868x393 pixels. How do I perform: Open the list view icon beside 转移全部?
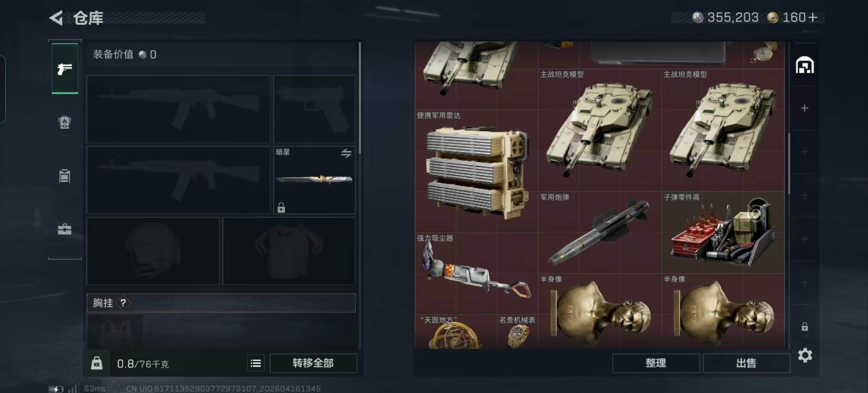click(256, 363)
